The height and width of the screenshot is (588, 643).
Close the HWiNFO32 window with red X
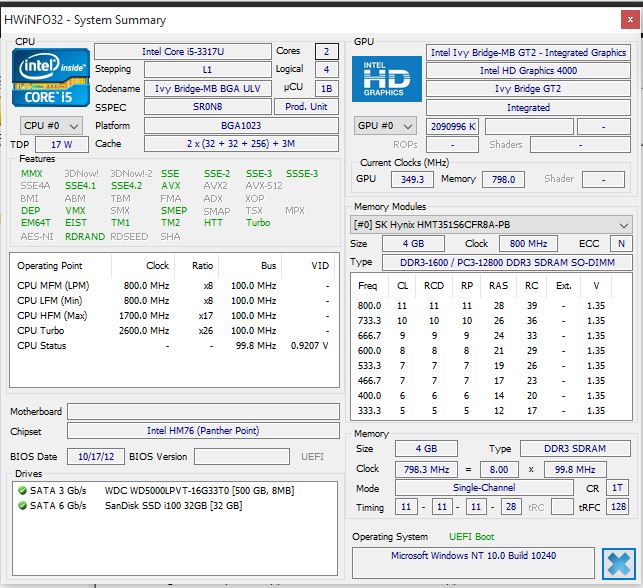[630, 20]
